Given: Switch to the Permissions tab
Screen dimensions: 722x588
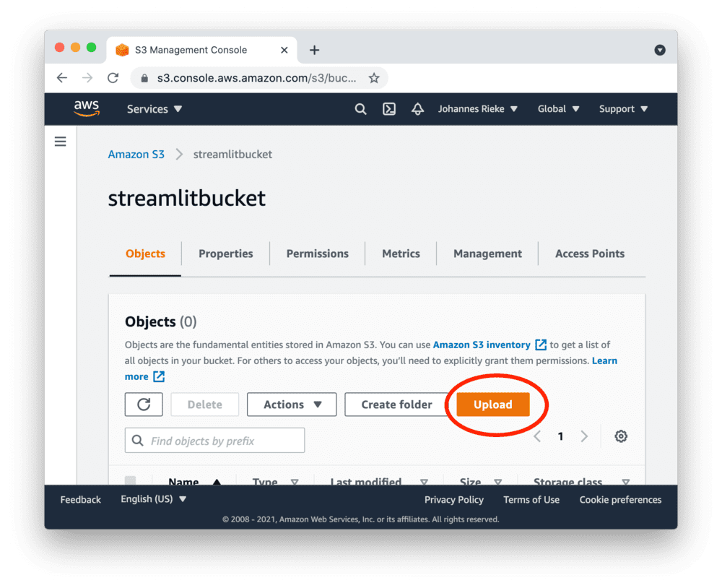Looking at the screenshot, I should [317, 254].
